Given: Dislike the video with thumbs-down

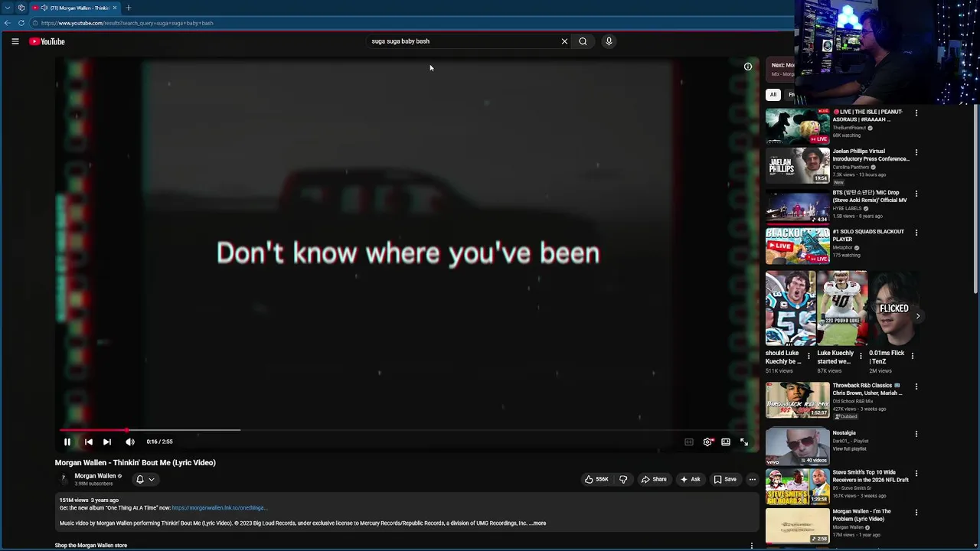Looking at the screenshot, I should pyautogui.click(x=623, y=479).
